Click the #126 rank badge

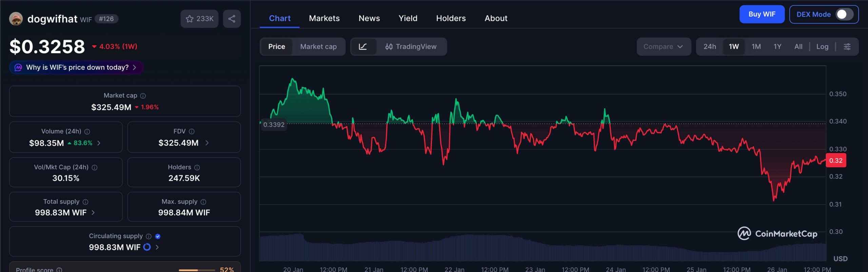[x=106, y=19]
